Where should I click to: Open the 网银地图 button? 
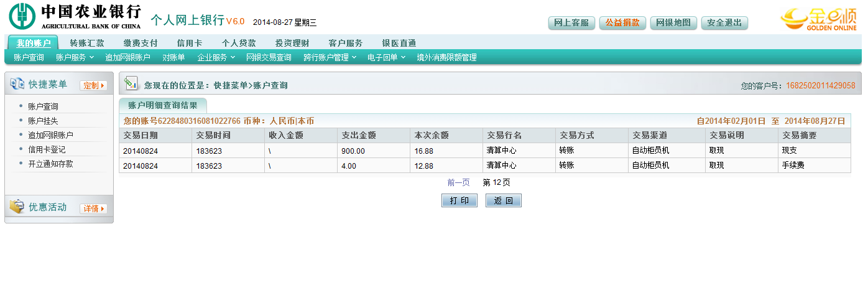pos(673,23)
